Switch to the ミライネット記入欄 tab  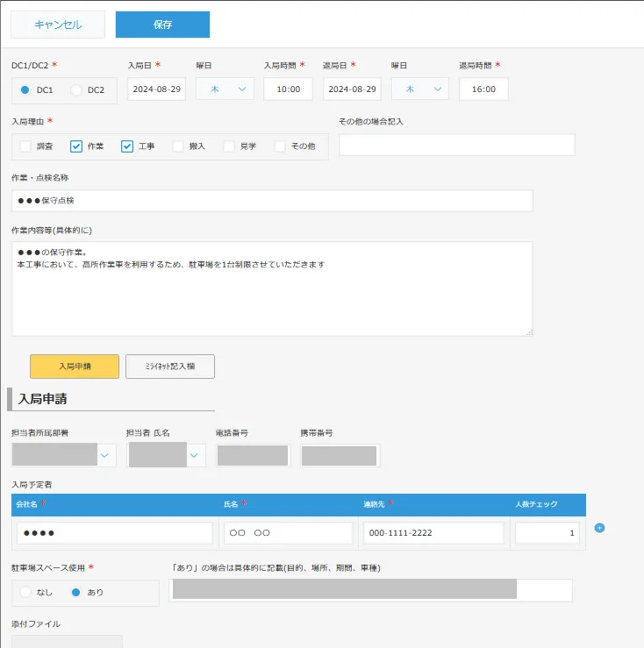point(170,367)
